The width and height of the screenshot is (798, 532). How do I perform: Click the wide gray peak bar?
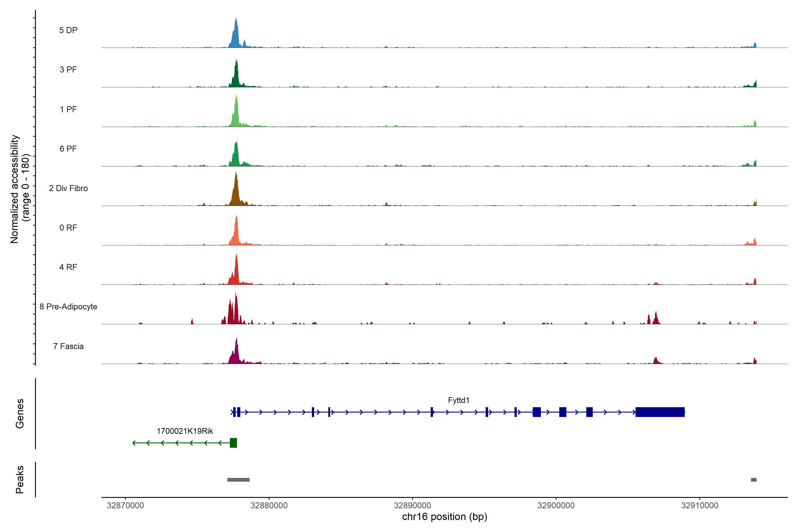tap(238, 480)
